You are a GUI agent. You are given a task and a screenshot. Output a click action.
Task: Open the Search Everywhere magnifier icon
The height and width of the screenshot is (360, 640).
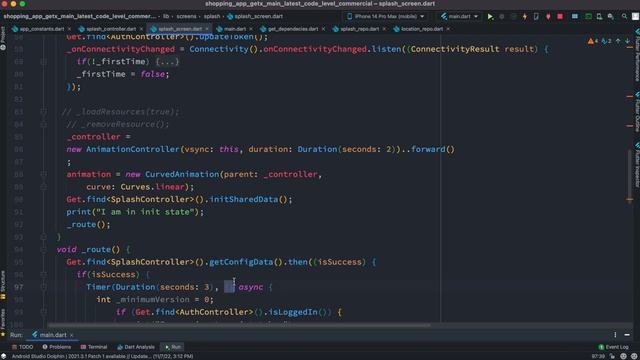pyautogui.click(x=624, y=16)
